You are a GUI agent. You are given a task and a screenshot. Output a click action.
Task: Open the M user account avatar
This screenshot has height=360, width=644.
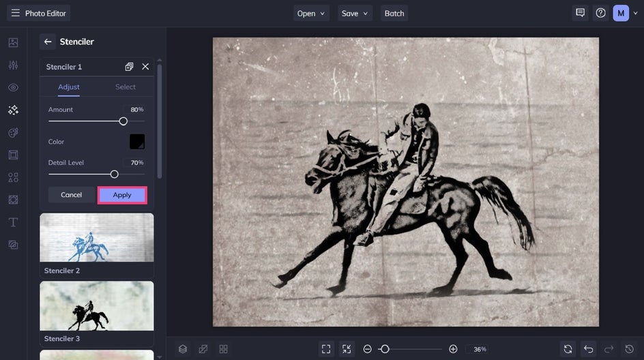[621, 13]
